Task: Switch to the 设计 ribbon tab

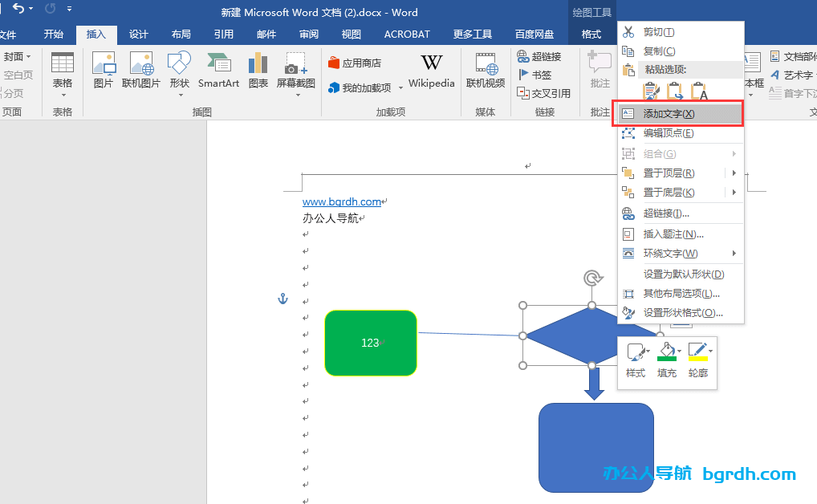Action: tap(138, 35)
